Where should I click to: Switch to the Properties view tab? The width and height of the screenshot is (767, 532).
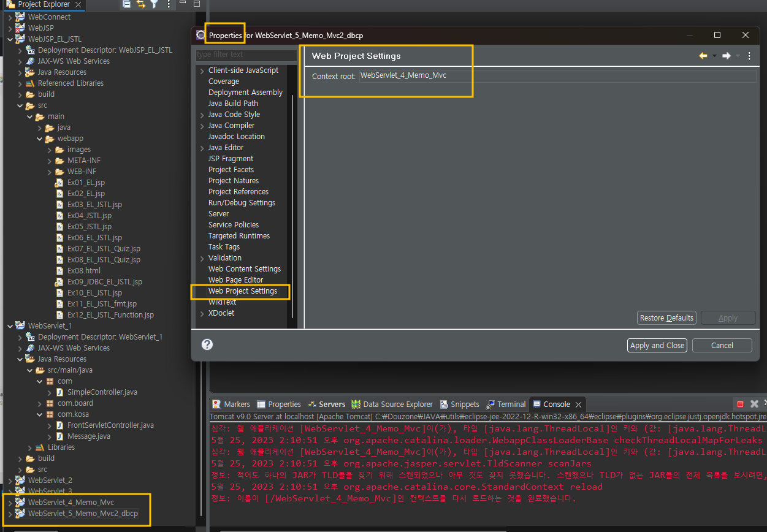click(x=279, y=405)
